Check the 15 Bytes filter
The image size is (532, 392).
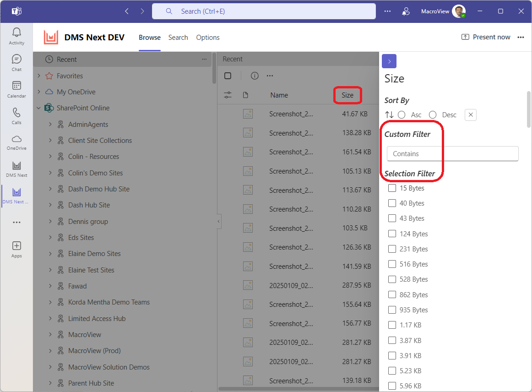(x=392, y=188)
